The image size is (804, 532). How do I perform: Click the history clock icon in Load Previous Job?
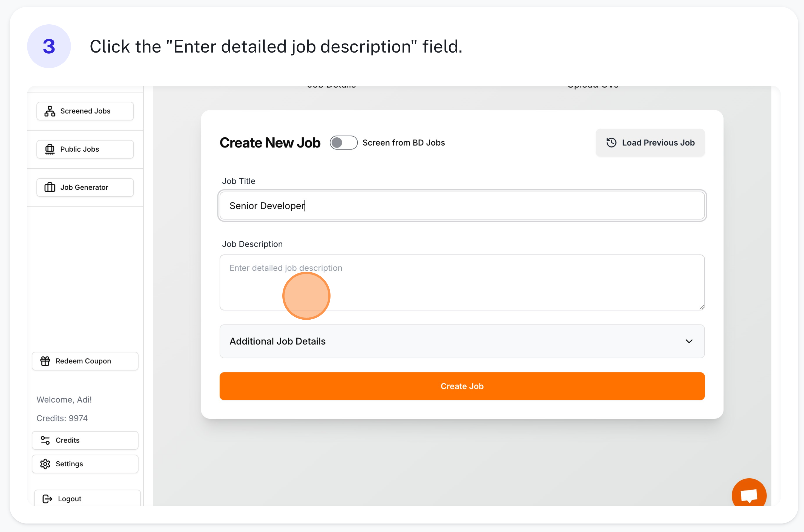pyautogui.click(x=611, y=143)
